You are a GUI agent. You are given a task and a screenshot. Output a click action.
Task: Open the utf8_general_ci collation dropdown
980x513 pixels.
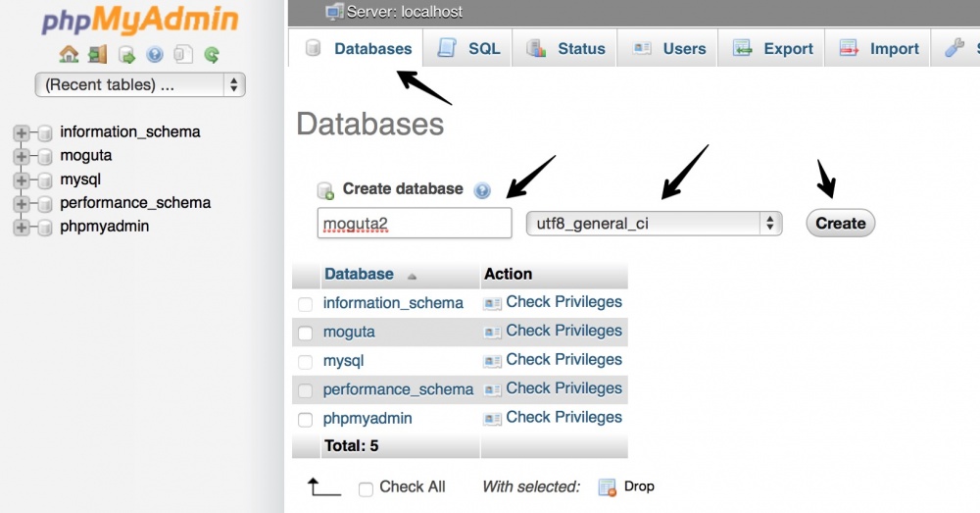tap(654, 224)
